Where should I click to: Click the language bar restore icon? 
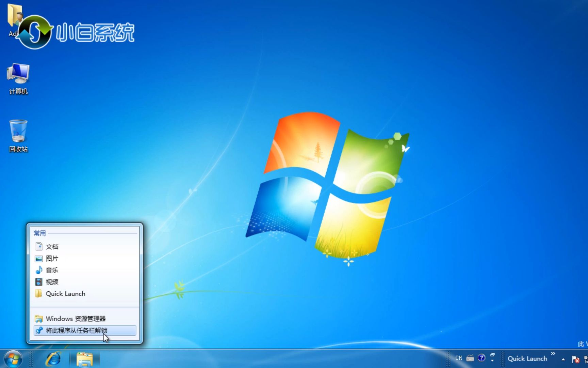coord(492,355)
